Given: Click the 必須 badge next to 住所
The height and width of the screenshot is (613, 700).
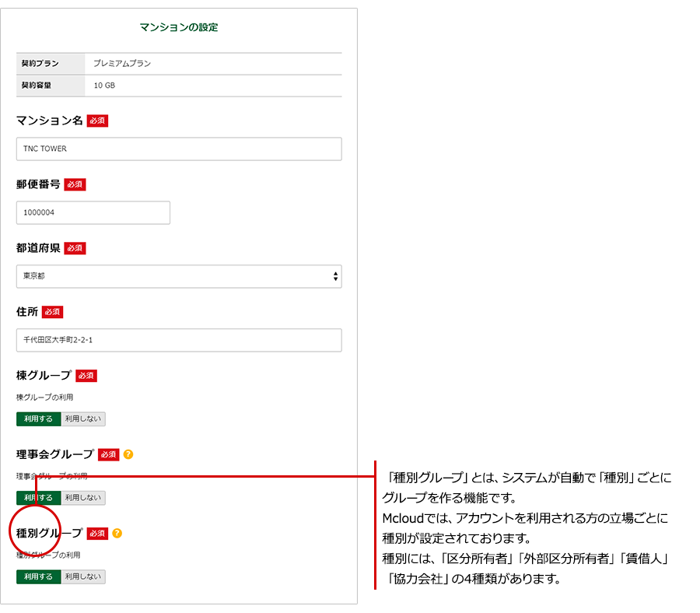Looking at the screenshot, I should pos(52,312).
